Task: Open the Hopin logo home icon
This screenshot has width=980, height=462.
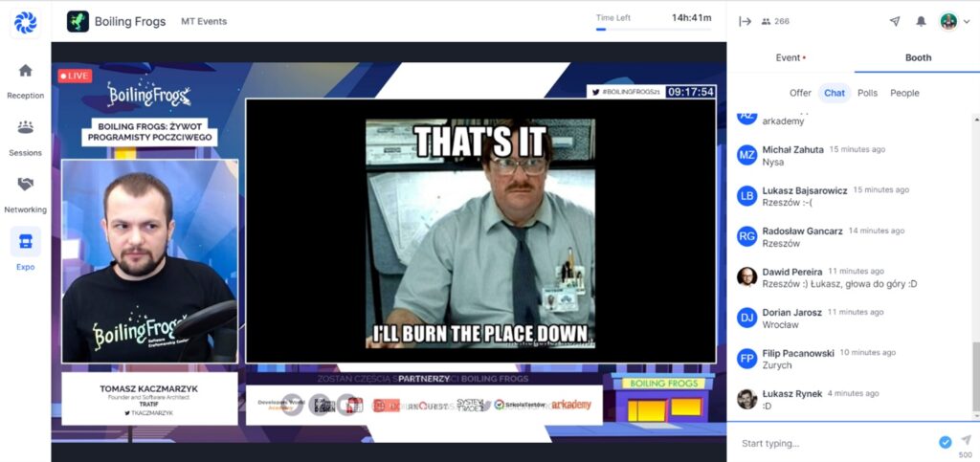Action: pyautogui.click(x=25, y=22)
